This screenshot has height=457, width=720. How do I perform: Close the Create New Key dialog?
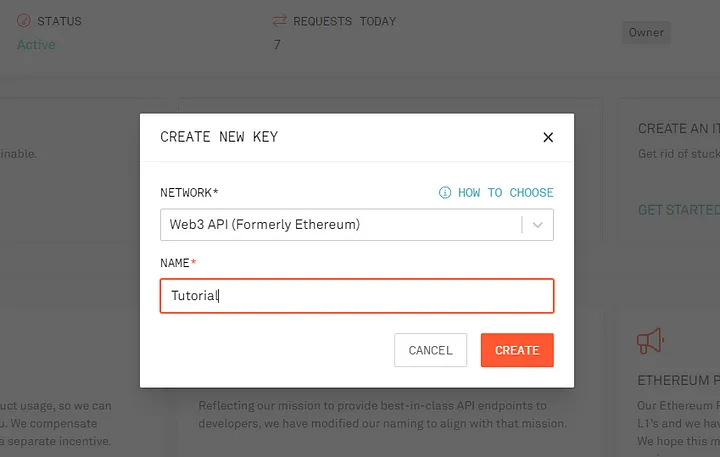pos(548,137)
